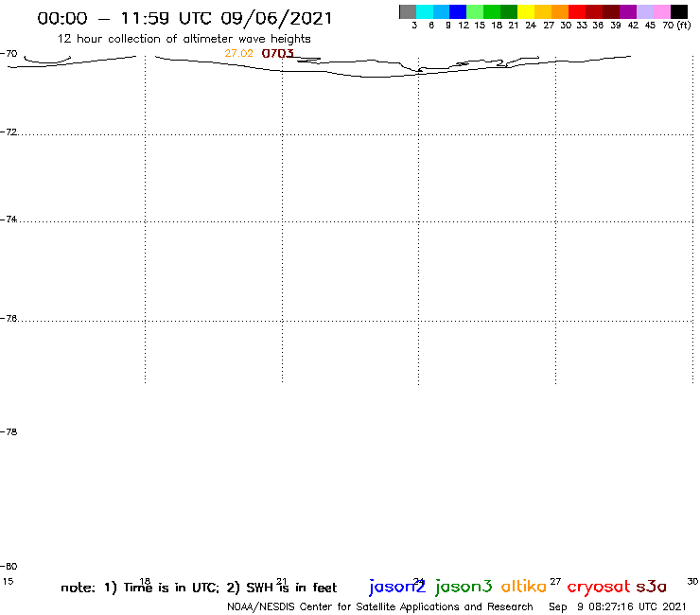Click the orange '27.02' wave height value

(x=238, y=53)
